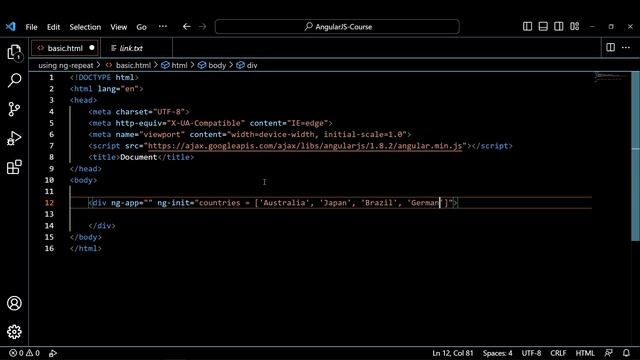Toggle the bottom panel layout icon

tap(543, 27)
